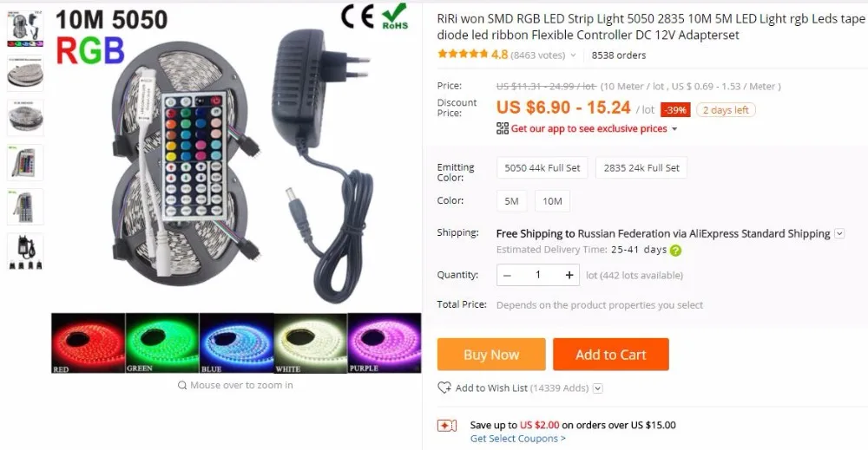Click the magnifier icon under the product image
Screen dimensions: 868x450
182,385
